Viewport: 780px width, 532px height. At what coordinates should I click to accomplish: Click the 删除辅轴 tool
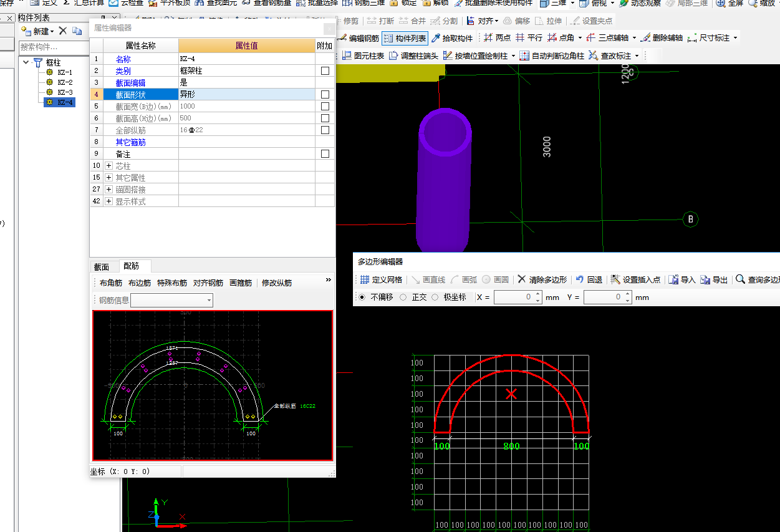pyautogui.click(x=662, y=38)
